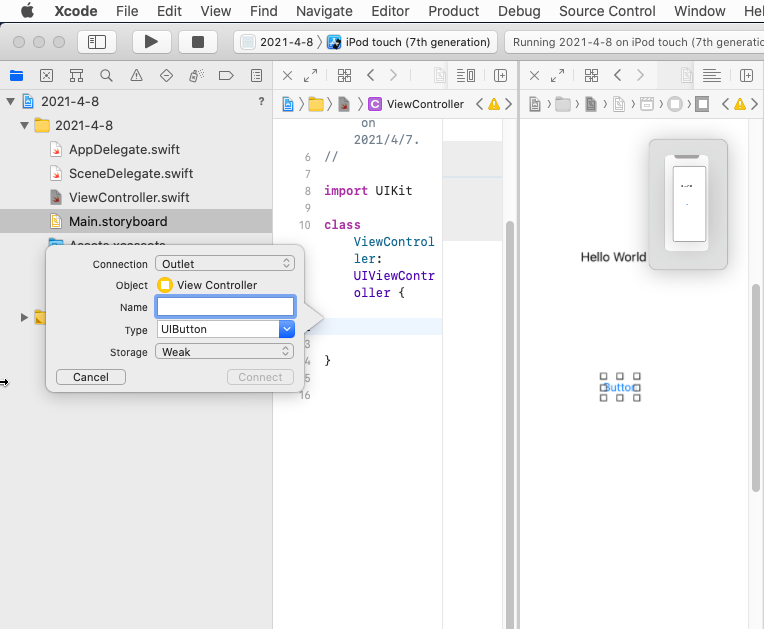
Task: Expand the collapsed folder beside the popover
Action: (24, 318)
